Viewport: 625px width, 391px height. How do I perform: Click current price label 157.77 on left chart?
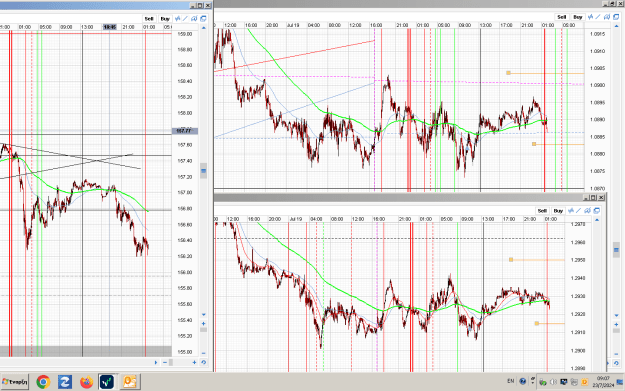pos(184,131)
